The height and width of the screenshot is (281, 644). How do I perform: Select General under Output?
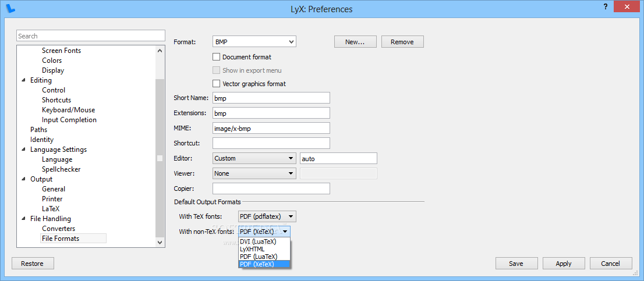coord(54,189)
